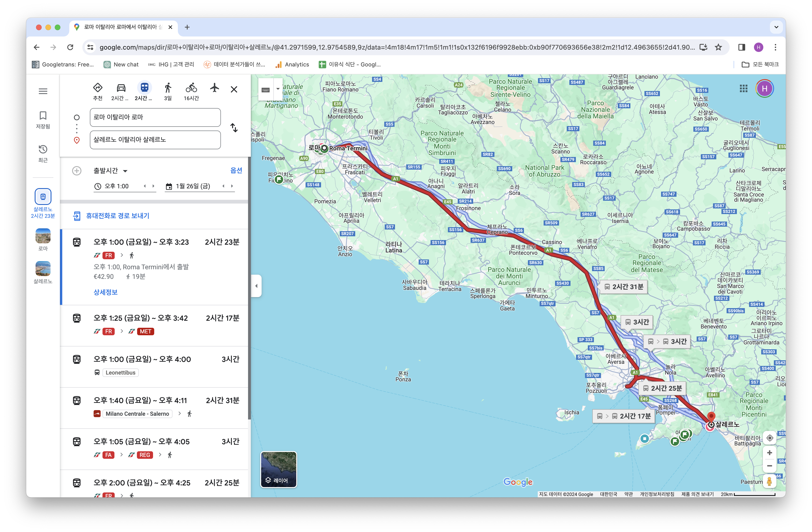The width and height of the screenshot is (812, 532).
Task: Toggle the map layers thumbnail
Action: coord(278,469)
